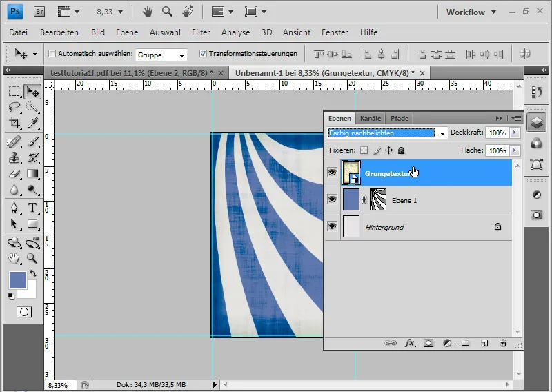Open the Deckkraft opacity slider arrow
Screen dimensions: 552x392
[515, 133]
